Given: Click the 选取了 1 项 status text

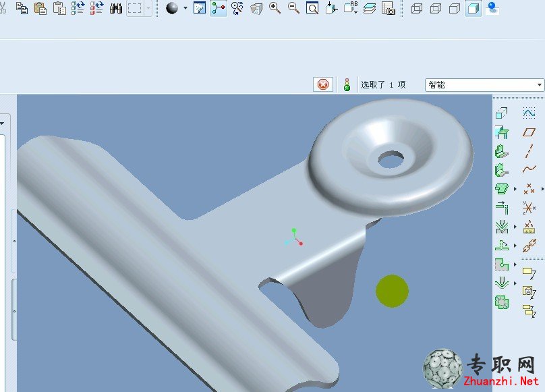Looking at the screenshot, I should pyautogui.click(x=383, y=85).
